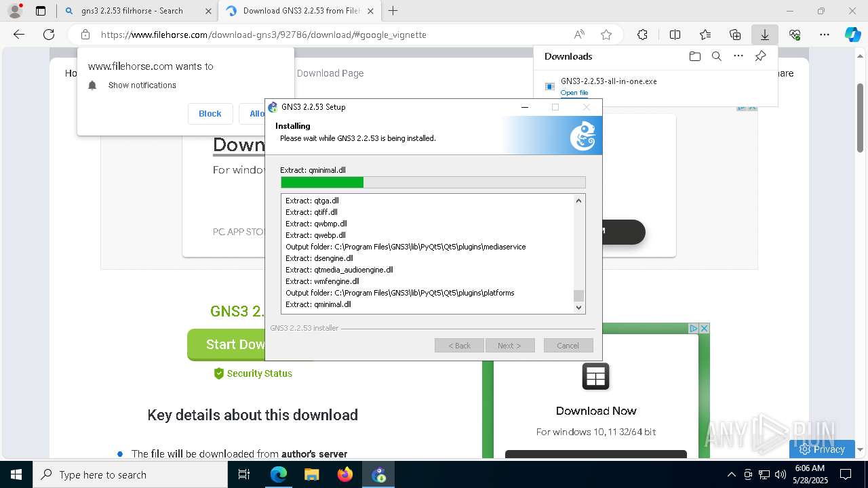This screenshot has width=868, height=488.
Task: Open Edge Settings and more menu
Action: (825, 35)
